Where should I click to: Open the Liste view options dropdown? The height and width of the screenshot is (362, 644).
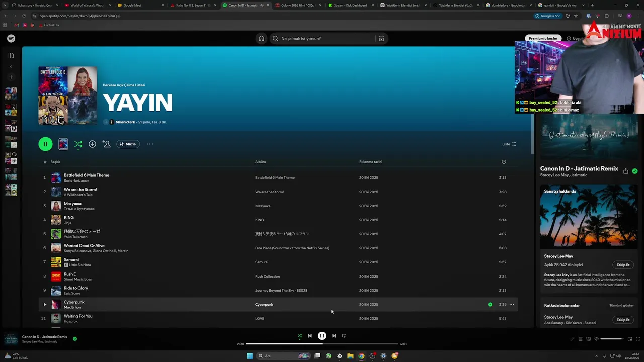(509, 144)
